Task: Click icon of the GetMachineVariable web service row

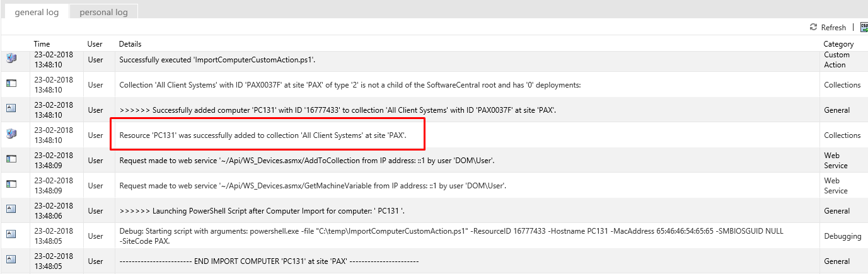Action: pos(11,184)
